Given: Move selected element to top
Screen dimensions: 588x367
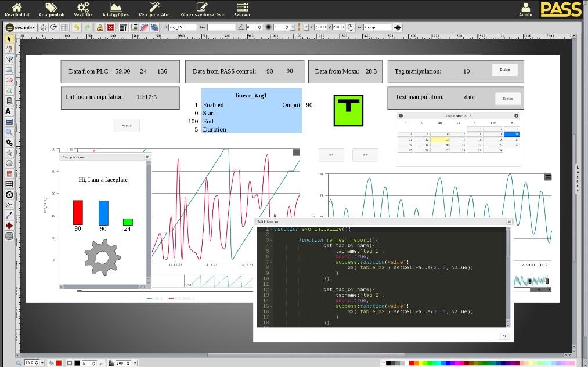Looking at the screenshot, I should 123,27.
